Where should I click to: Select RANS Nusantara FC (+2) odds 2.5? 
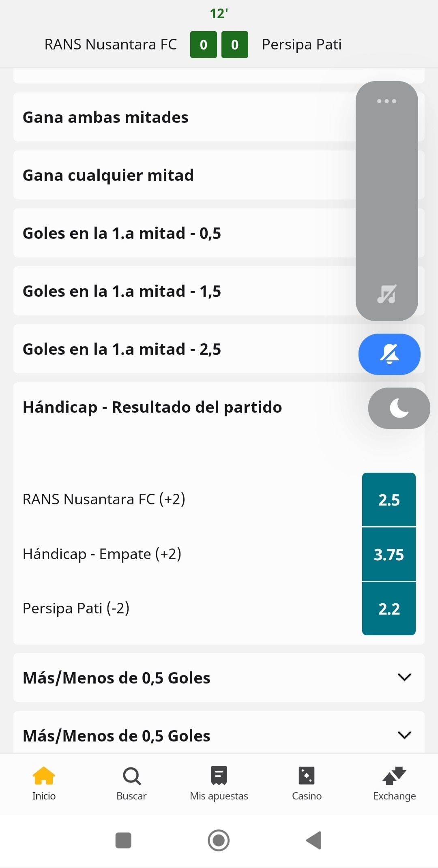pyautogui.click(x=389, y=499)
